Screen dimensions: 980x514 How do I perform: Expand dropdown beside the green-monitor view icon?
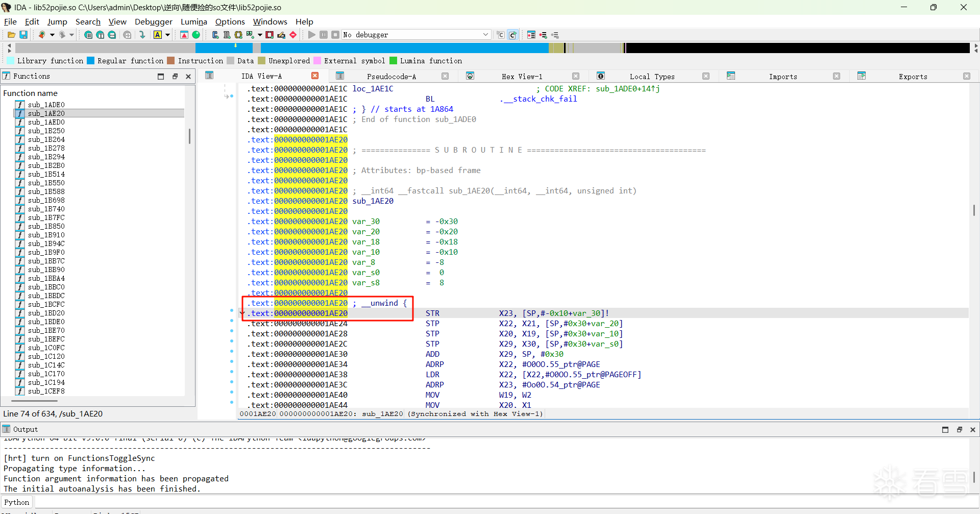click(x=260, y=35)
